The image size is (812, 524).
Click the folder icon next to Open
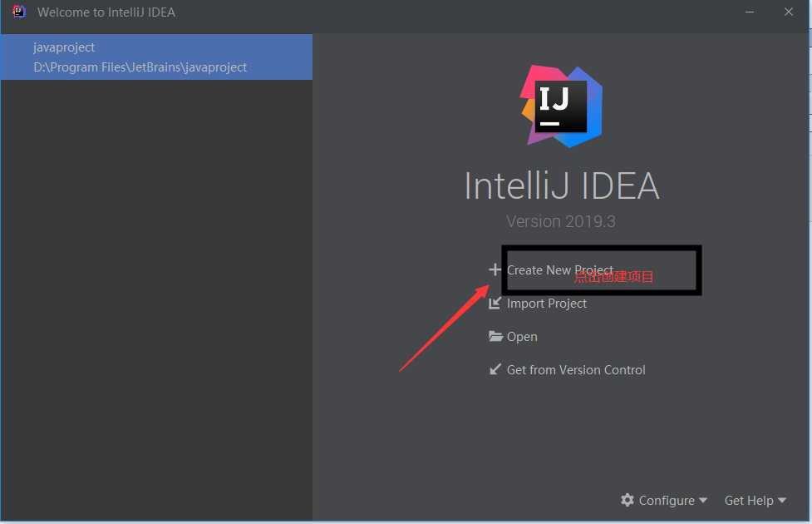click(x=495, y=336)
